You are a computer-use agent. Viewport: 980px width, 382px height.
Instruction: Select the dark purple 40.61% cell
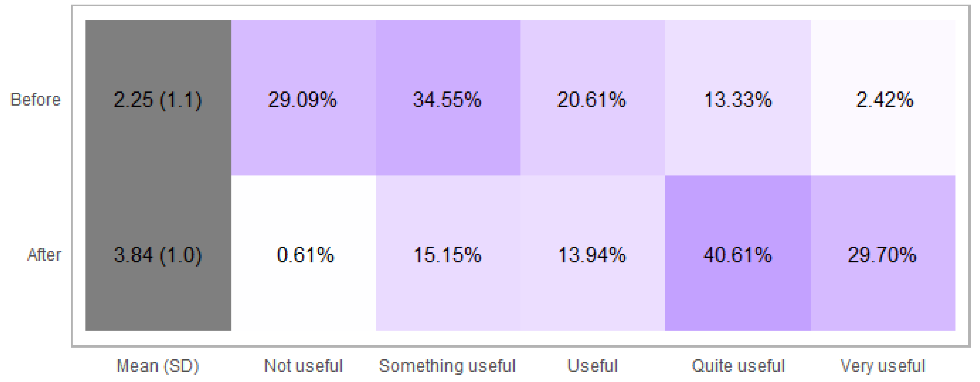tap(738, 255)
